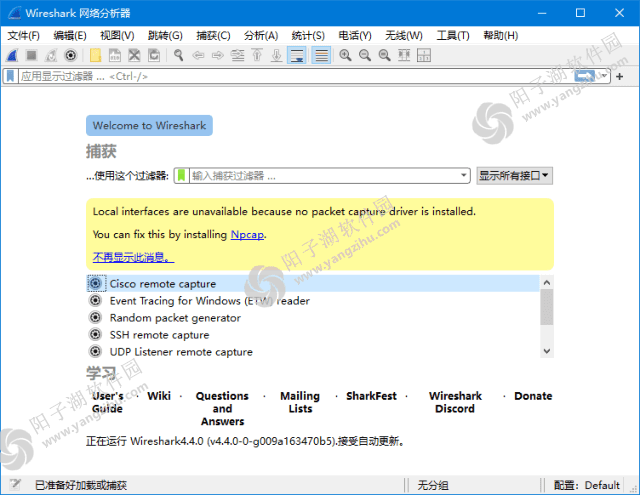Viewport: 640px width, 495px height.
Task: Open 视图(V) menu
Action: [117, 36]
